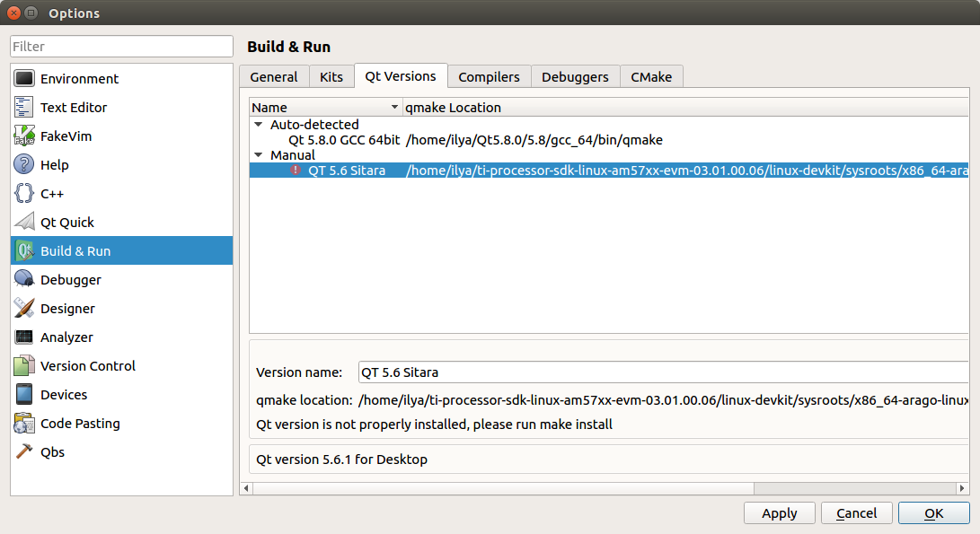980x534 pixels.
Task: Collapse the Auto-detected tree group
Action: (259, 125)
